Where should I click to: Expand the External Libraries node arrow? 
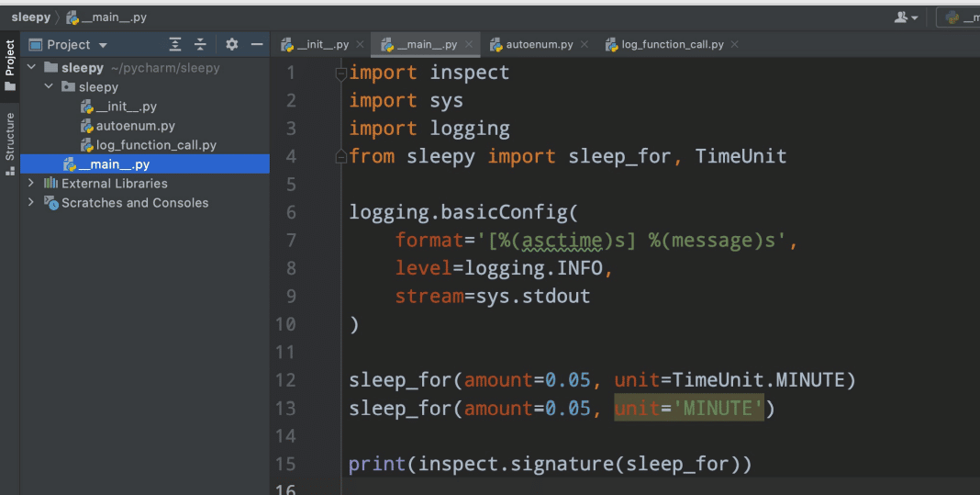tap(32, 184)
